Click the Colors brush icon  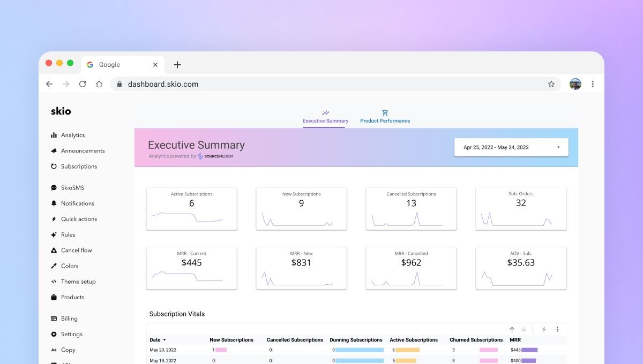click(54, 266)
